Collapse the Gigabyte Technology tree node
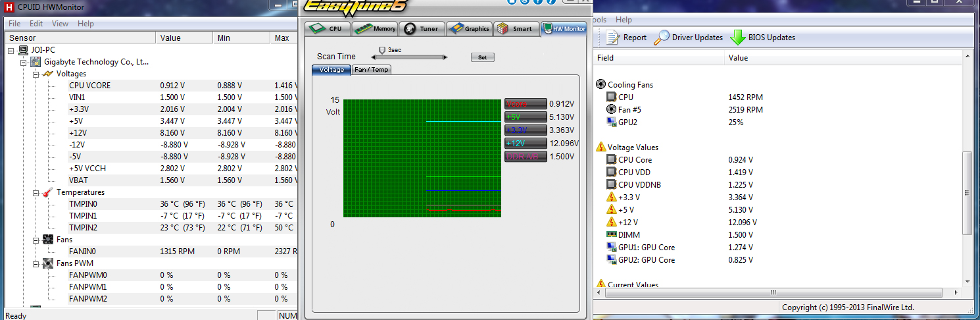This screenshot has width=980, height=320. (x=24, y=62)
